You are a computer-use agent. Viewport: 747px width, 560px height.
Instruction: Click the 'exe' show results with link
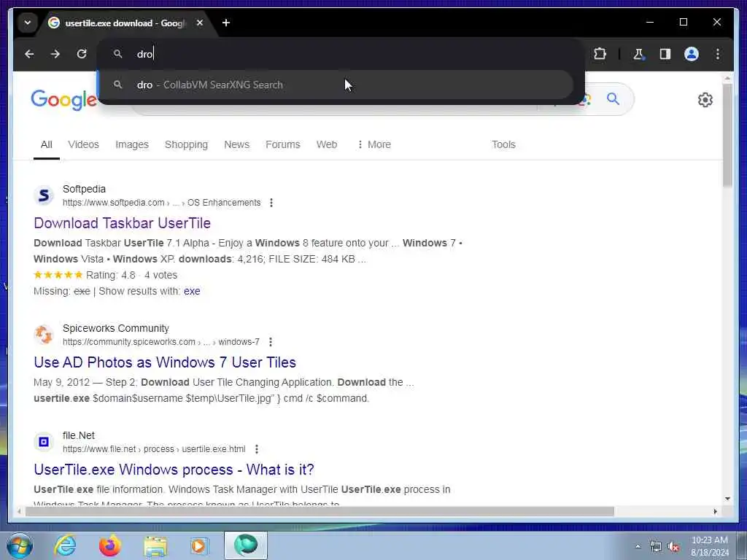click(192, 292)
